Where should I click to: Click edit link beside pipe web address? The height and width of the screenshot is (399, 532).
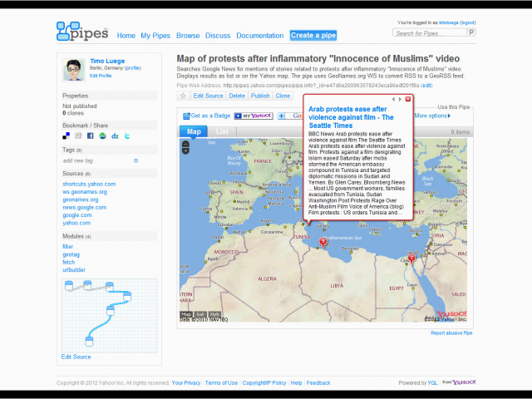(x=426, y=86)
